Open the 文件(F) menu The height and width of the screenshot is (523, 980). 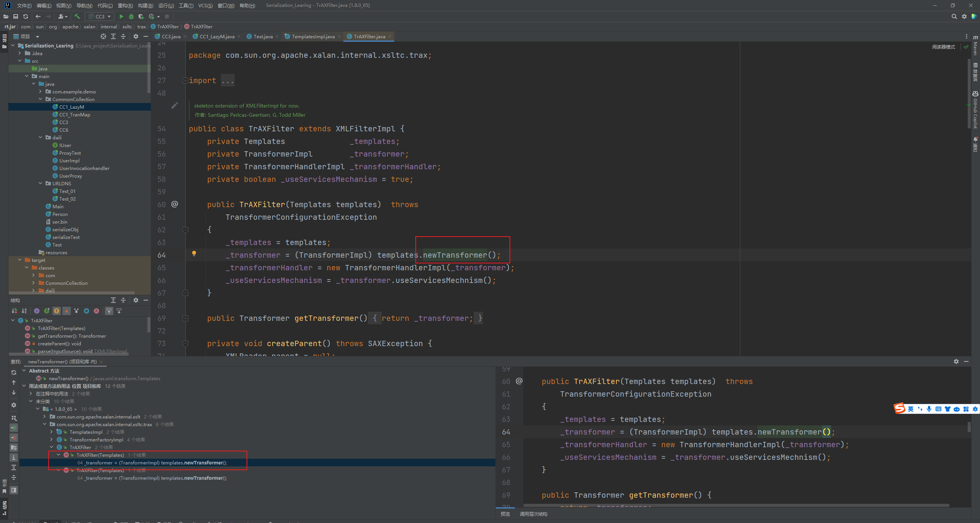click(x=24, y=5)
